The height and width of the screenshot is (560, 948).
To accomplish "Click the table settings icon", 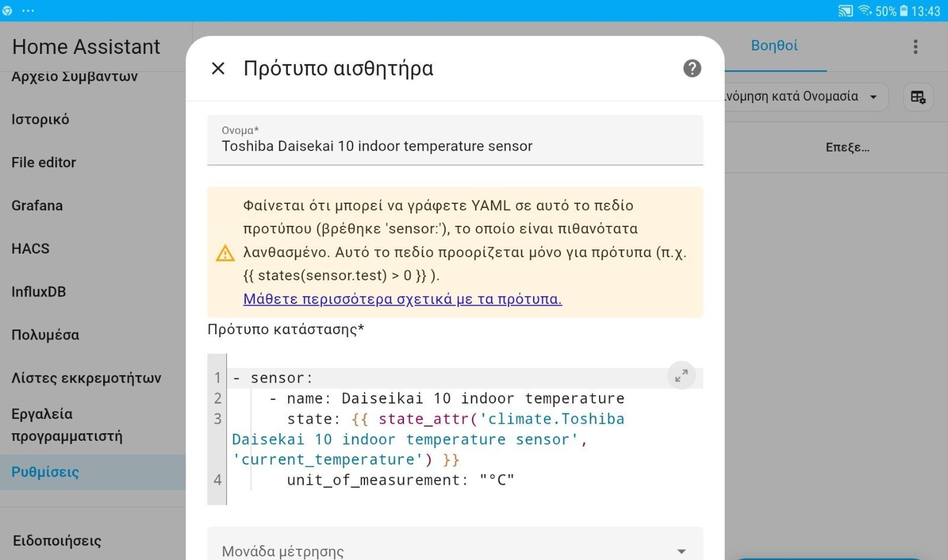I will [918, 97].
